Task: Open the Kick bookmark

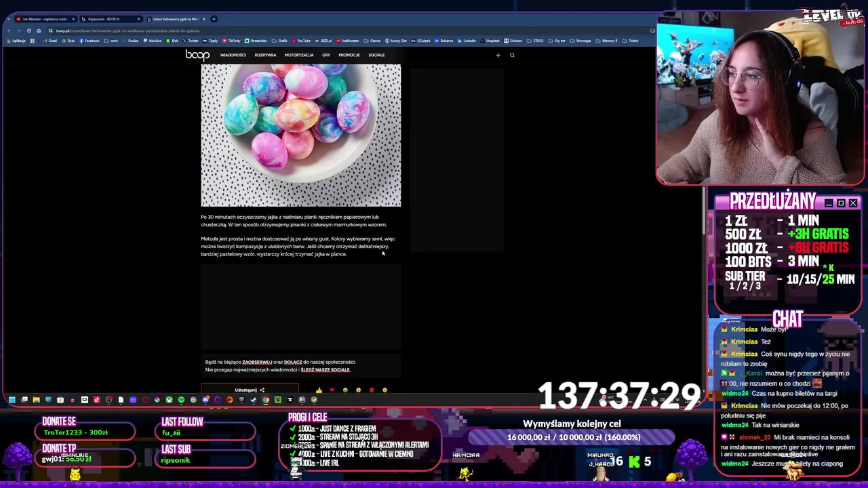Action: [x=172, y=41]
